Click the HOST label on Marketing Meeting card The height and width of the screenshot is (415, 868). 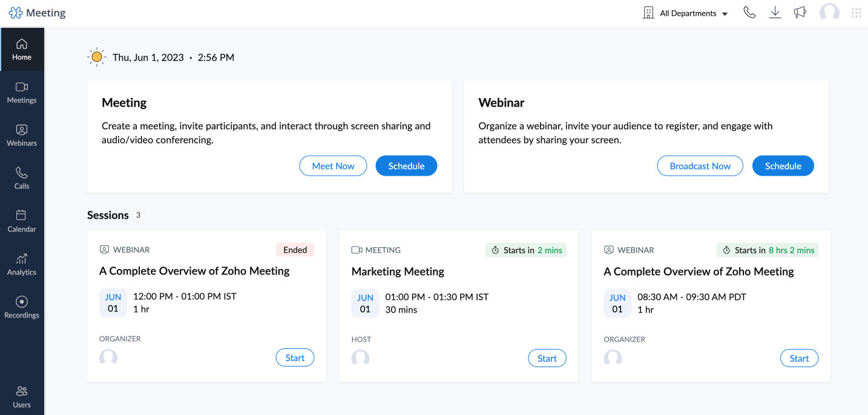tap(361, 339)
